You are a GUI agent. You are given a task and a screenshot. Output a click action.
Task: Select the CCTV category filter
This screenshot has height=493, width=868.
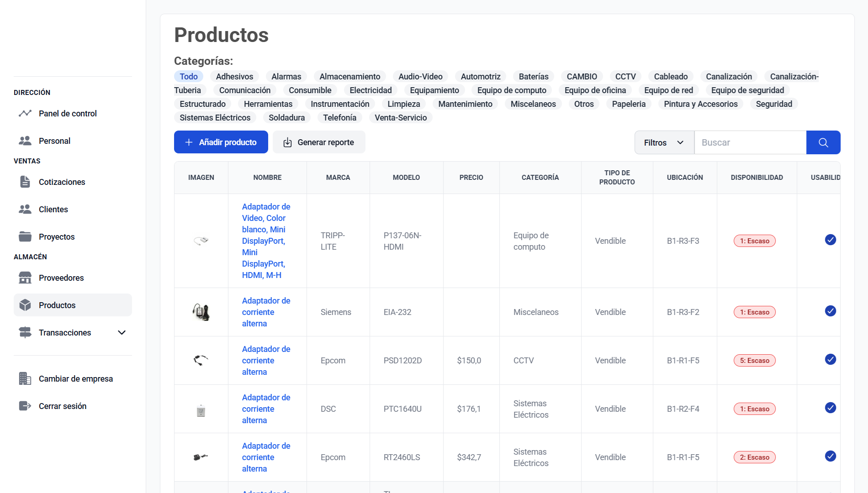tap(625, 77)
